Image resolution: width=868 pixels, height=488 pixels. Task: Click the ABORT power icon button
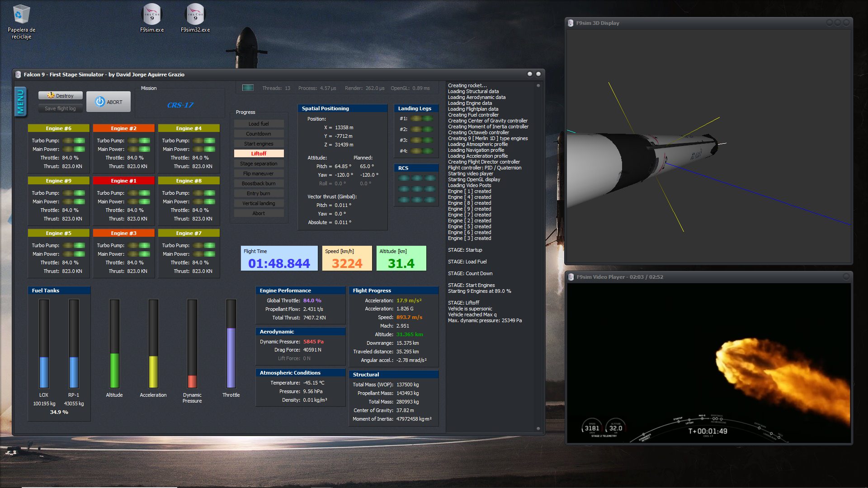pyautogui.click(x=108, y=102)
